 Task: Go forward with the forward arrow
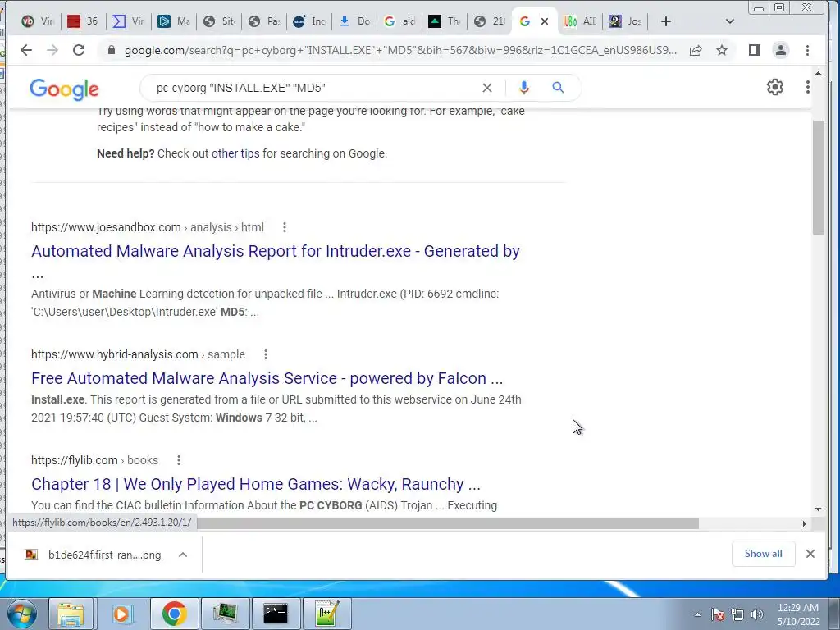pyautogui.click(x=52, y=50)
